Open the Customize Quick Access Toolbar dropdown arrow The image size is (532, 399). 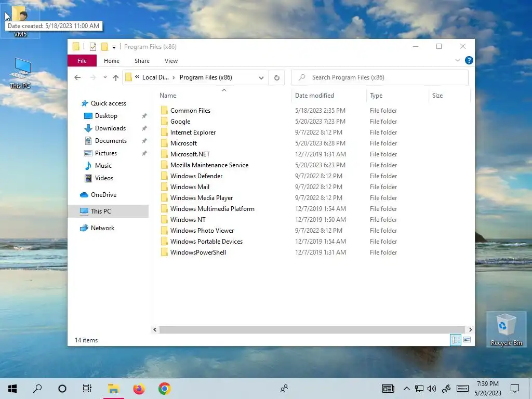pyautogui.click(x=114, y=47)
